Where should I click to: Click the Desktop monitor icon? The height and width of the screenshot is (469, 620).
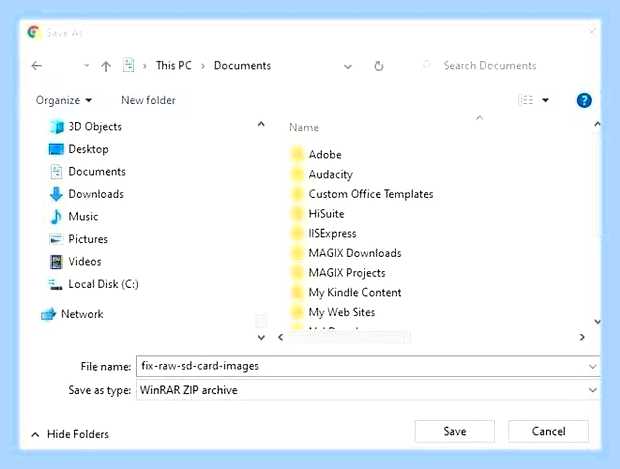coord(56,149)
